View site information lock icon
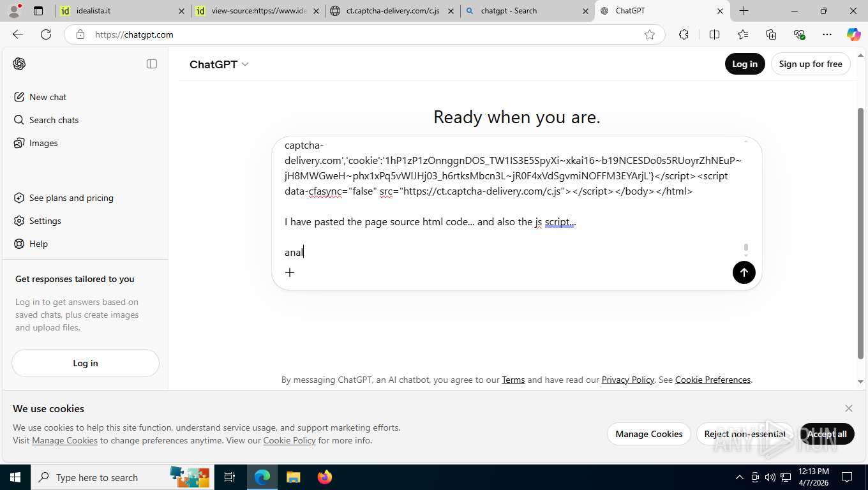The height and width of the screenshot is (490, 868). [x=80, y=34]
